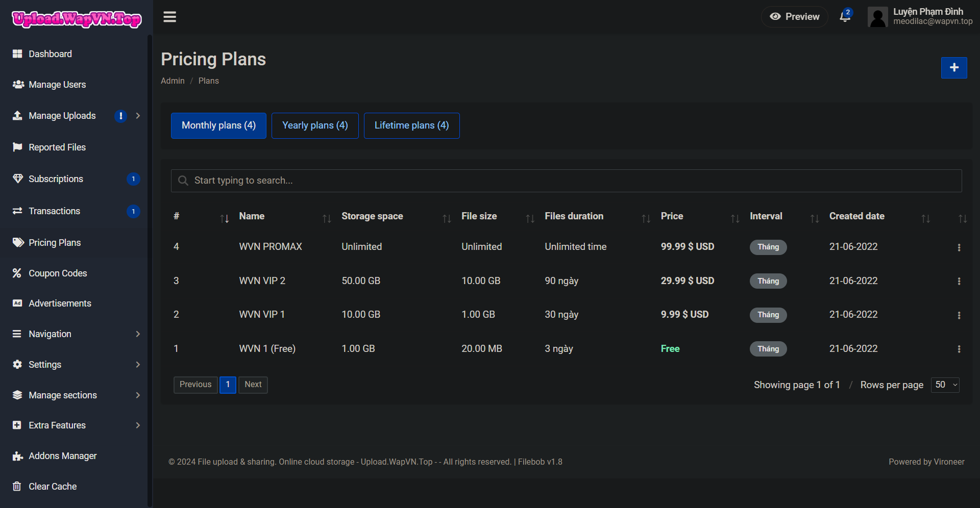The width and height of the screenshot is (980, 508).
Task: Expand the Manage sections submenu chevron
Action: (x=138, y=395)
